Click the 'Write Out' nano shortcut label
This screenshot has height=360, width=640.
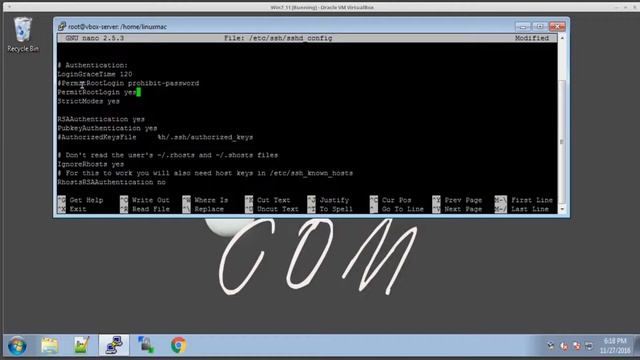[x=151, y=200]
